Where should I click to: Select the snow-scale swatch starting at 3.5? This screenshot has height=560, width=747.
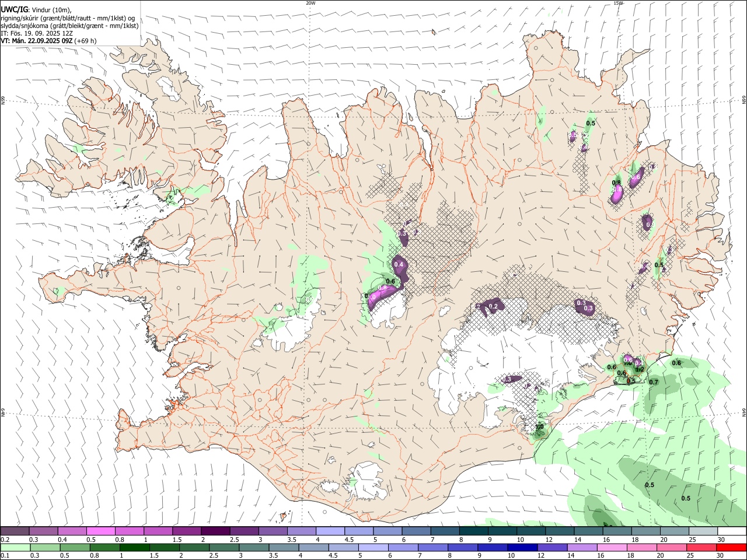301,531
